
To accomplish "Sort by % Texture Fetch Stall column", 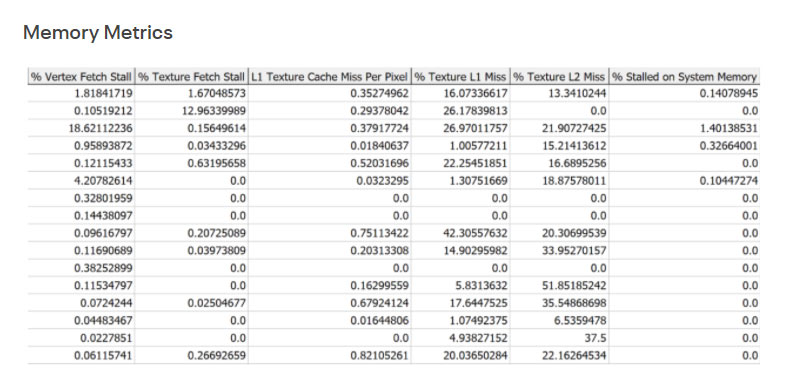I will click(191, 77).
